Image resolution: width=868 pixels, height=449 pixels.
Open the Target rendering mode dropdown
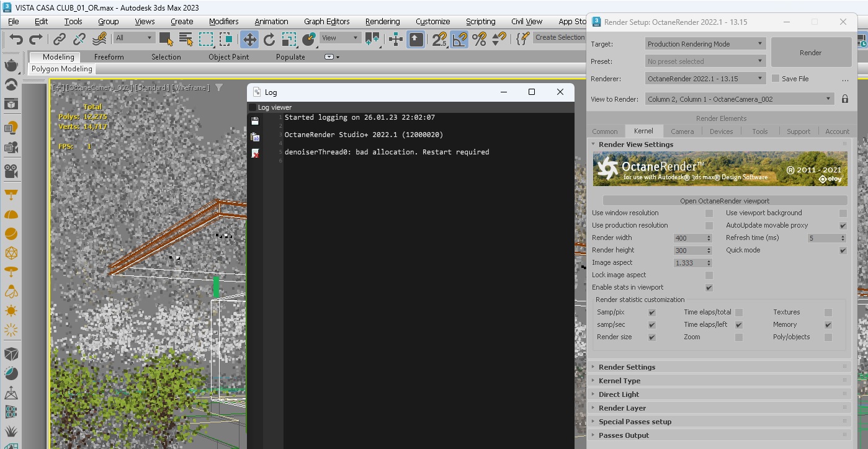(x=705, y=44)
